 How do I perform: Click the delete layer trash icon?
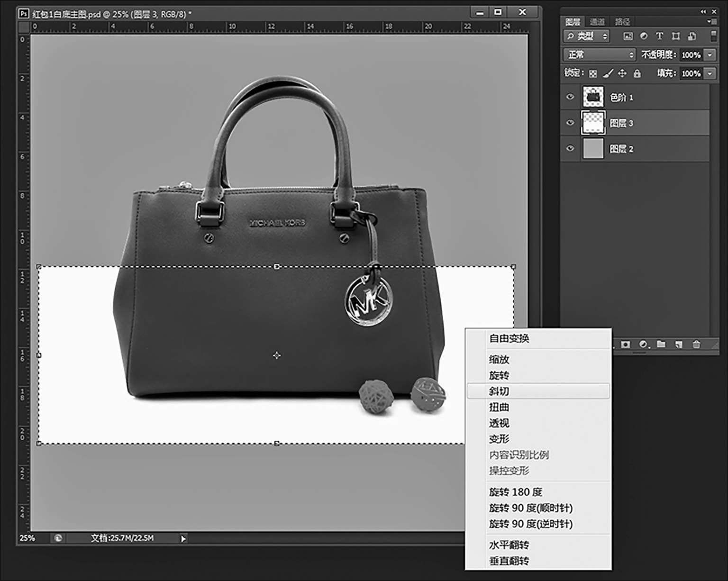click(x=696, y=345)
